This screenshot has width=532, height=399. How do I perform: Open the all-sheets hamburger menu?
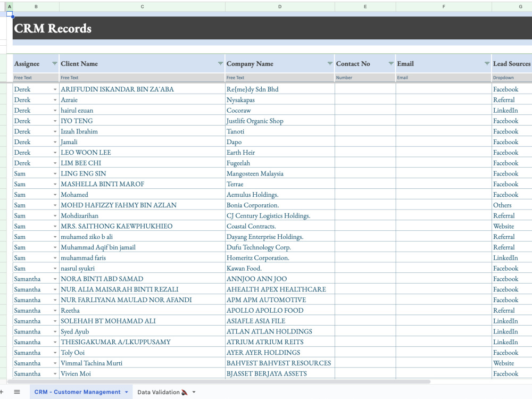tap(18, 392)
